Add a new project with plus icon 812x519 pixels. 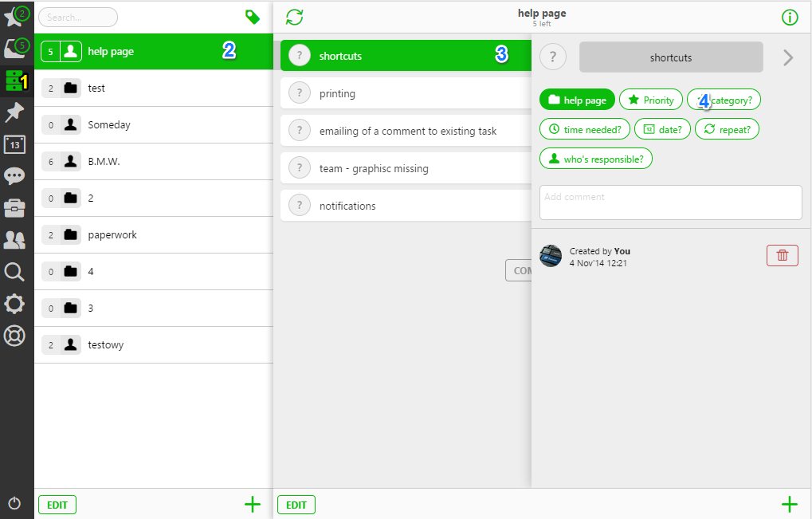click(252, 504)
